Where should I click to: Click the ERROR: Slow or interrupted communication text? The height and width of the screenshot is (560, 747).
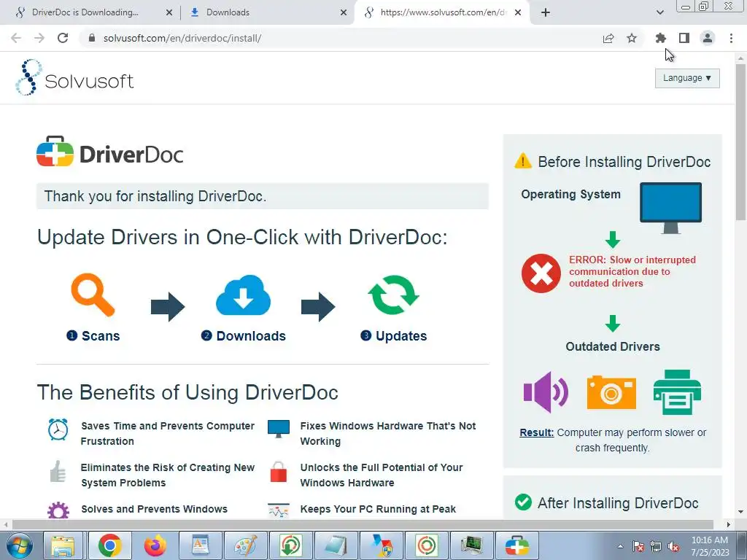(x=632, y=271)
